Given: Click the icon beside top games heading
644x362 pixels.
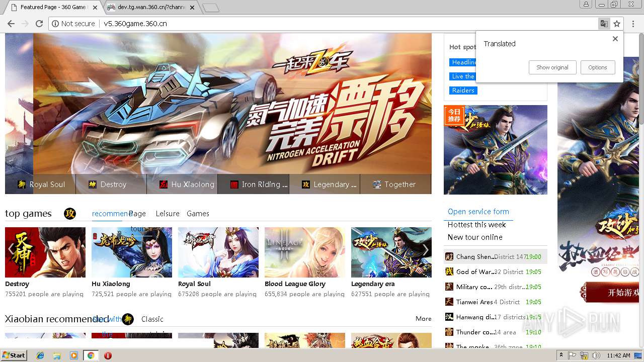Looking at the screenshot, I should 70,214.
